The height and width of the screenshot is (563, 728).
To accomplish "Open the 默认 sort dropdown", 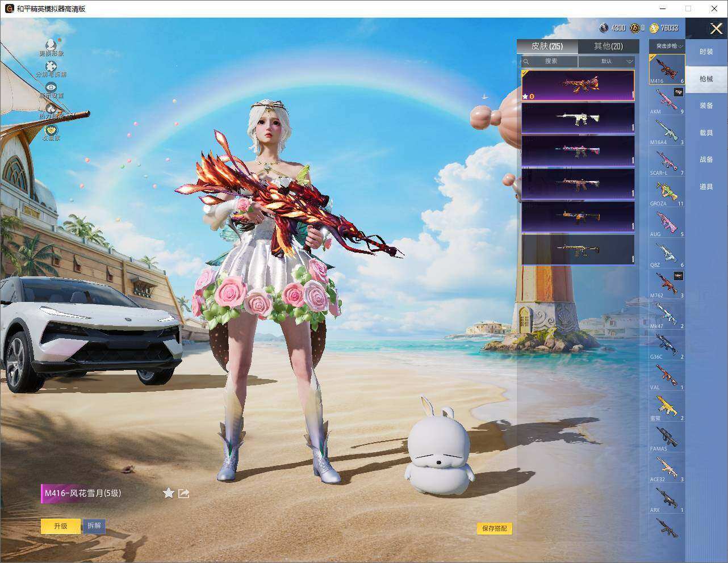I will click(606, 61).
